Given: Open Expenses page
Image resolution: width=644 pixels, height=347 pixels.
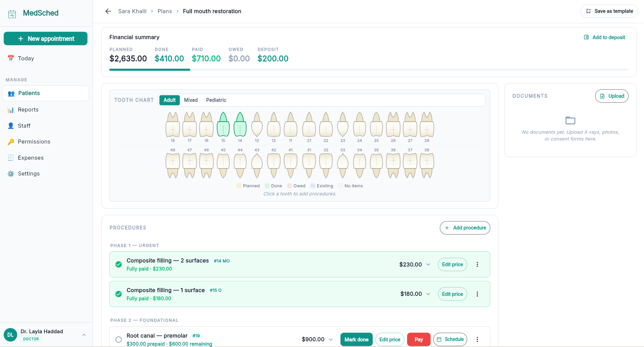Looking at the screenshot, I should [46, 158].
